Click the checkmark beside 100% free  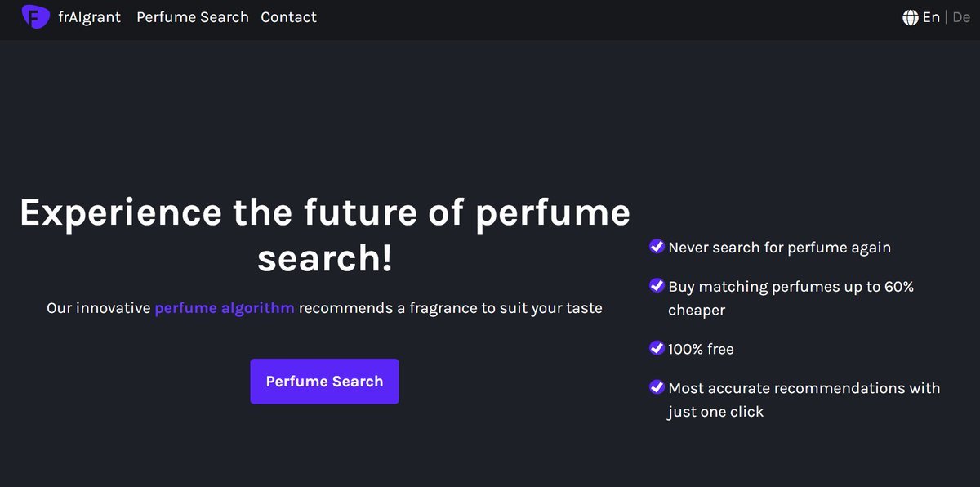(x=657, y=348)
